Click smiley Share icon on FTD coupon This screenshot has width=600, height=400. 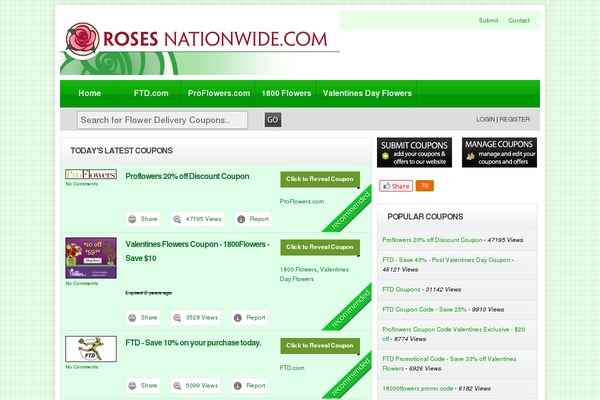[132, 385]
